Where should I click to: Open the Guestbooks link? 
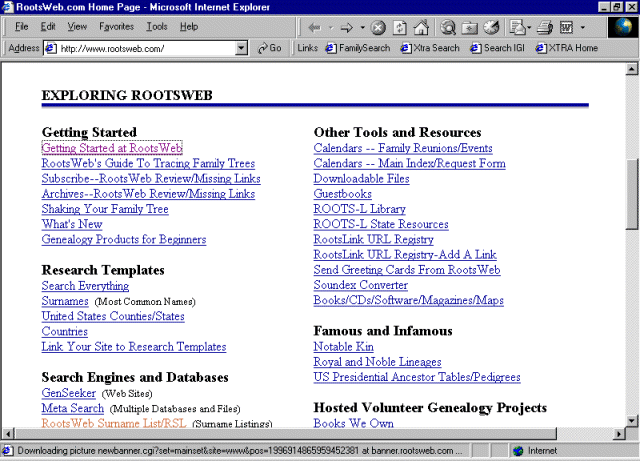pos(342,194)
